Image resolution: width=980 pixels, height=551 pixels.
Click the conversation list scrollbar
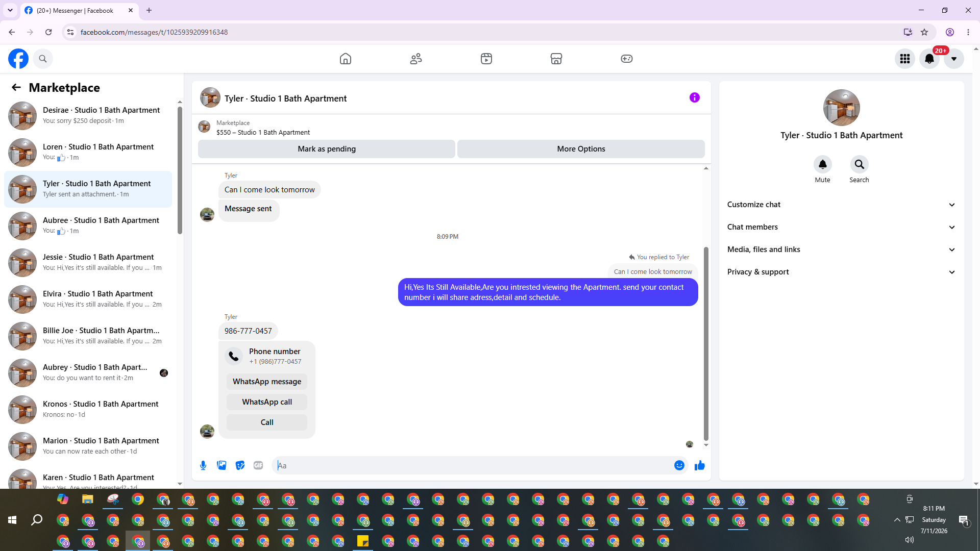click(x=180, y=170)
